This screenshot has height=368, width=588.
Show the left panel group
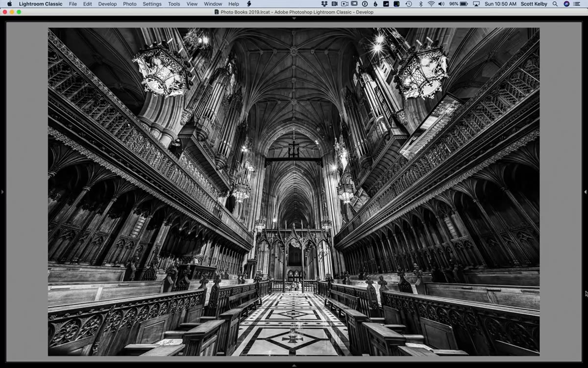(x=2, y=191)
